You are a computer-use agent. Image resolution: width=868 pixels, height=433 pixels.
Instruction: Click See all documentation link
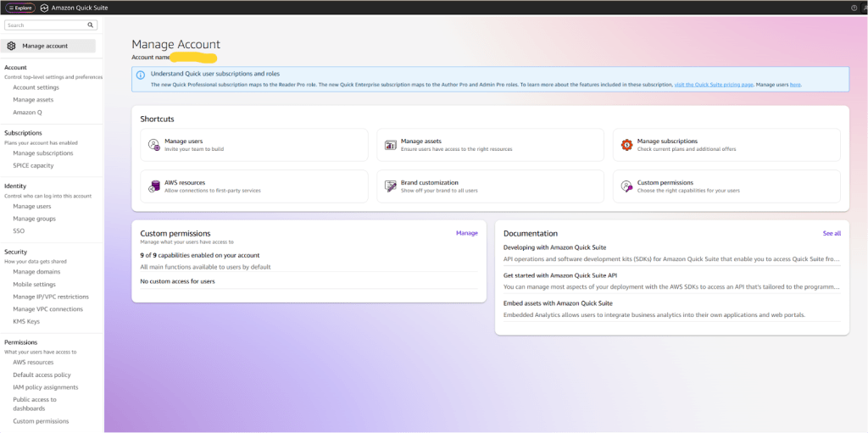click(x=832, y=233)
